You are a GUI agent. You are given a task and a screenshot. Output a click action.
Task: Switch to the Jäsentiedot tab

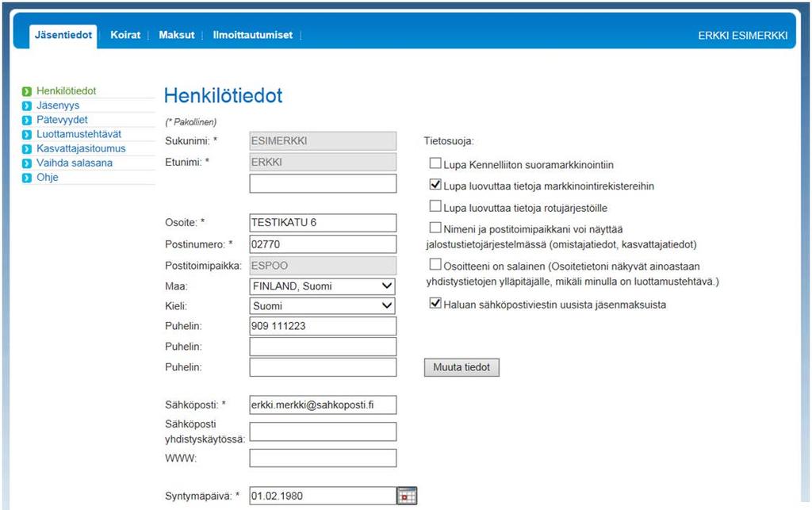63,35
